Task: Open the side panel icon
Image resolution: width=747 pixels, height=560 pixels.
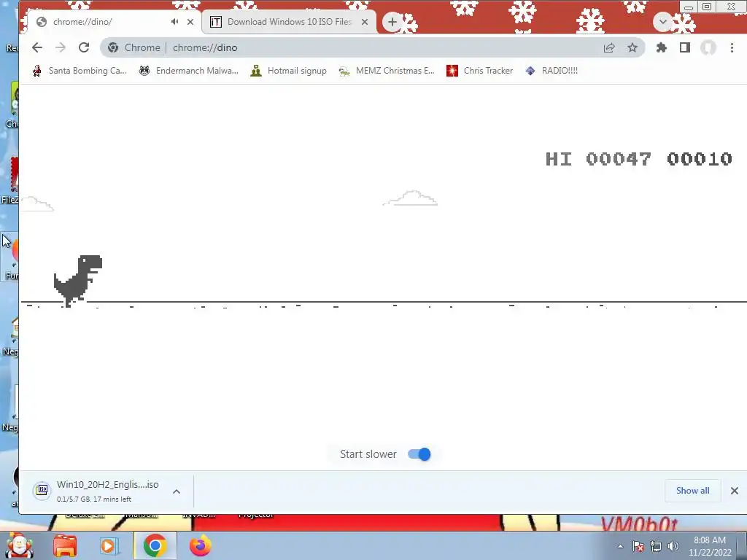Action: tap(684, 47)
